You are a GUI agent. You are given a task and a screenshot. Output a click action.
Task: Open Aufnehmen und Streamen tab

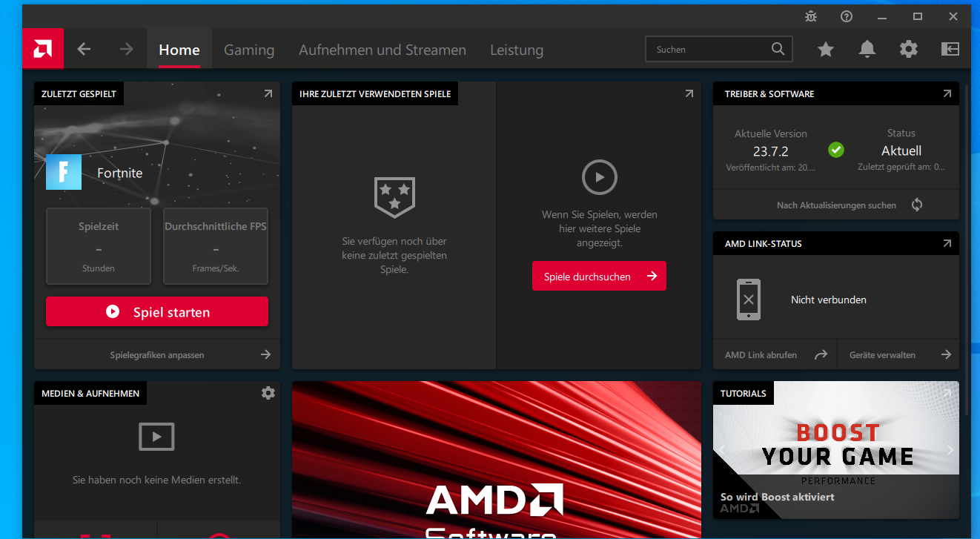pyautogui.click(x=383, y=50)
